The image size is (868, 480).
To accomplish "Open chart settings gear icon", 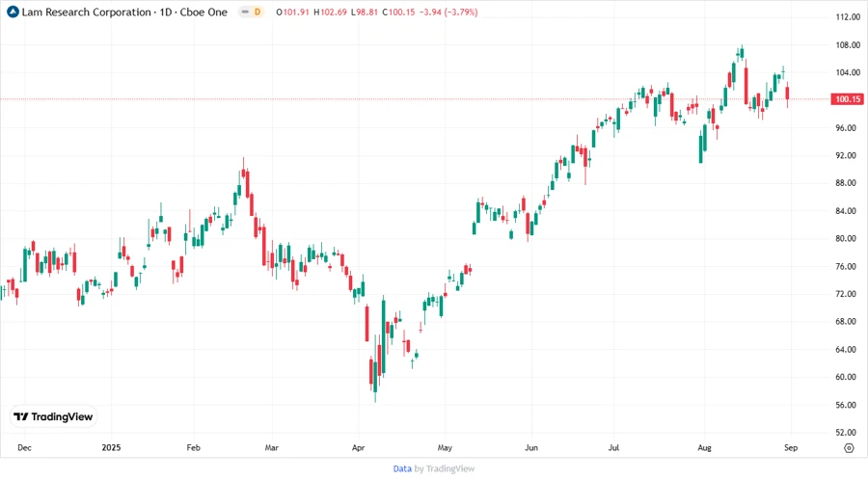I will point(849,448).
